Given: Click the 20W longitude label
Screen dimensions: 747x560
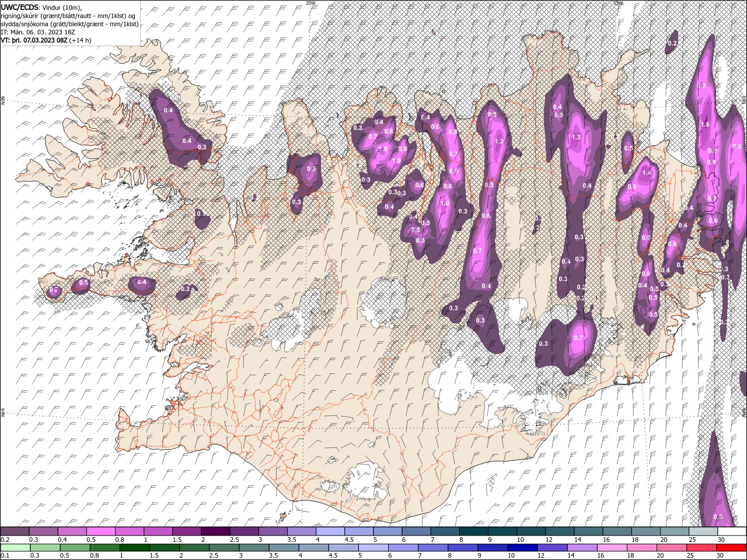Looking at the screenshot, I should coord(311,3).
